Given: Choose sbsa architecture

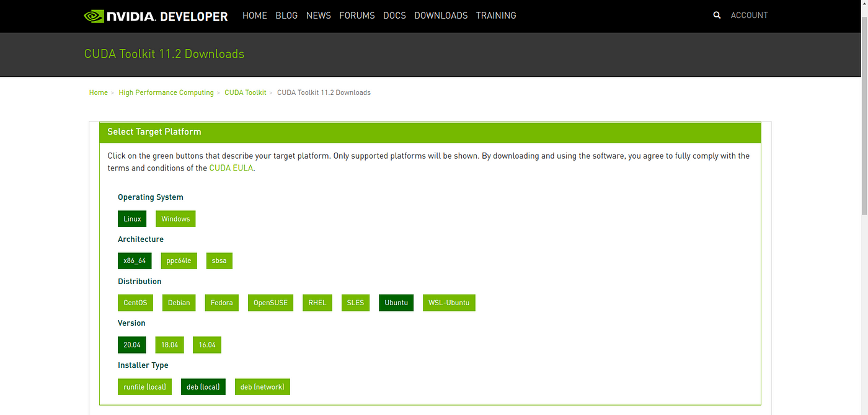Looking at the screenshot, I should pos(219,261).
